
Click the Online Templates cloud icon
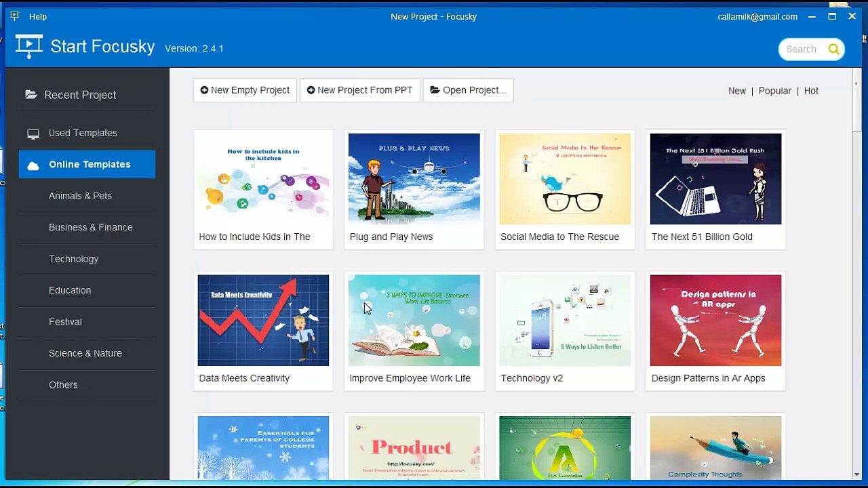pyautogui.click(x=33, y=165)
